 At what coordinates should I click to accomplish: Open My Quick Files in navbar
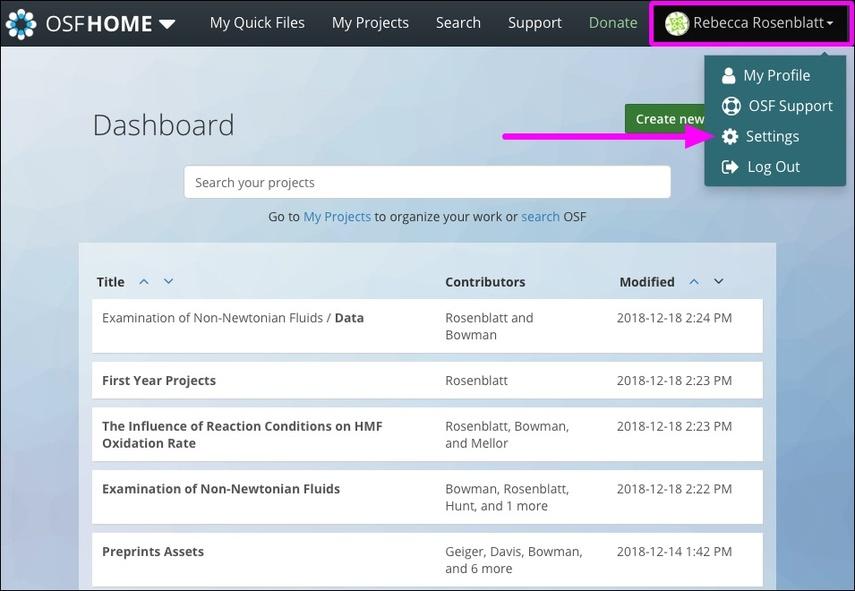[x=257, y=23]
